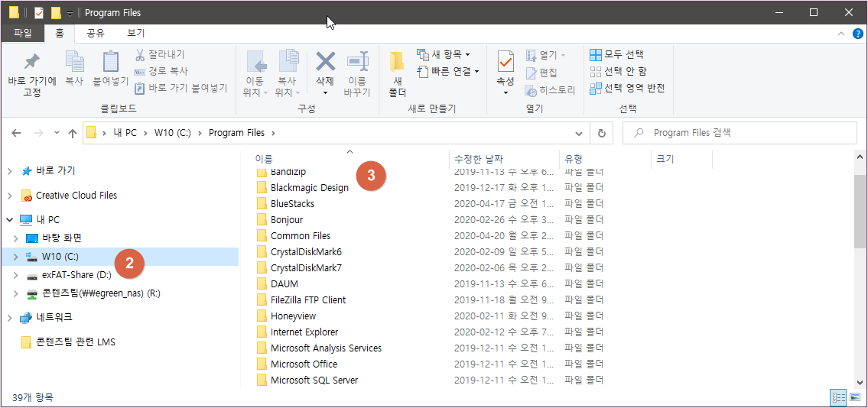The height and width of the screenshot is (408, 868).
Task: Open the quick access toolbar customize arrow
Action: pos(70,13)
